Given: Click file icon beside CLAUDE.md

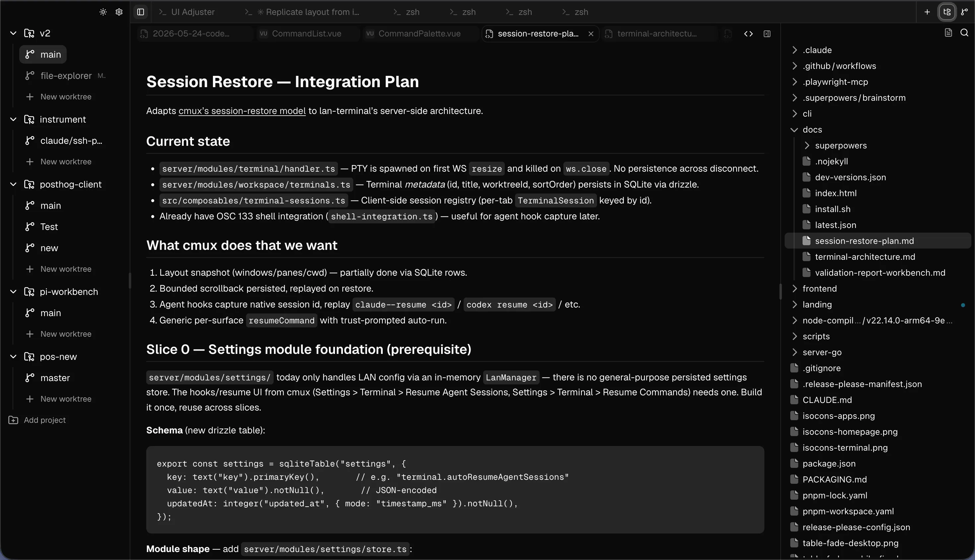Looking at the screenshot, I should 794,400.
